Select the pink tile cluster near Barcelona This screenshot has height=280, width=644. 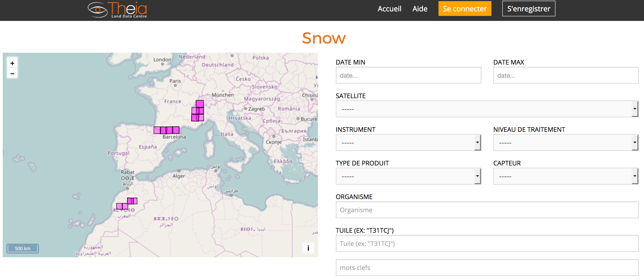(x=166, y=130)
